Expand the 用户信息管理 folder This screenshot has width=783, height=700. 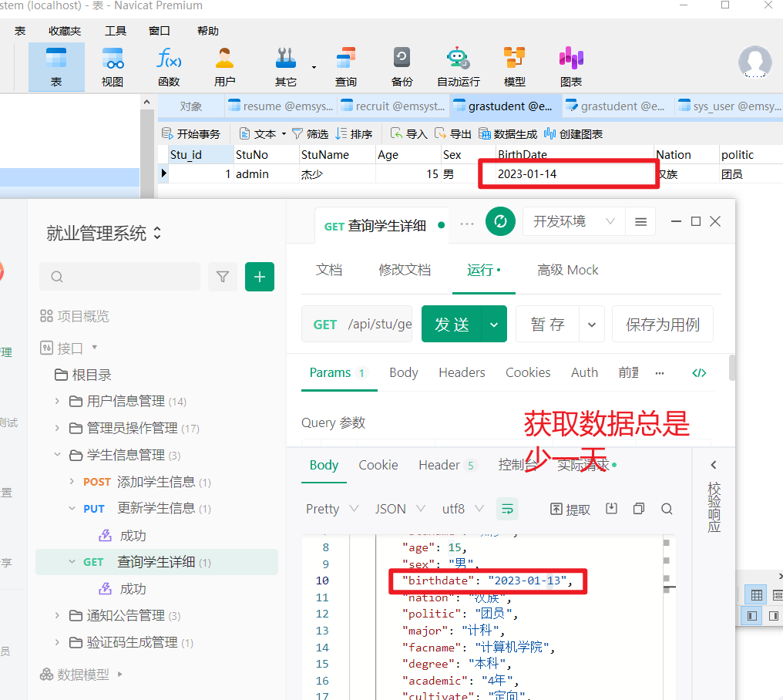tap(57, 401)
